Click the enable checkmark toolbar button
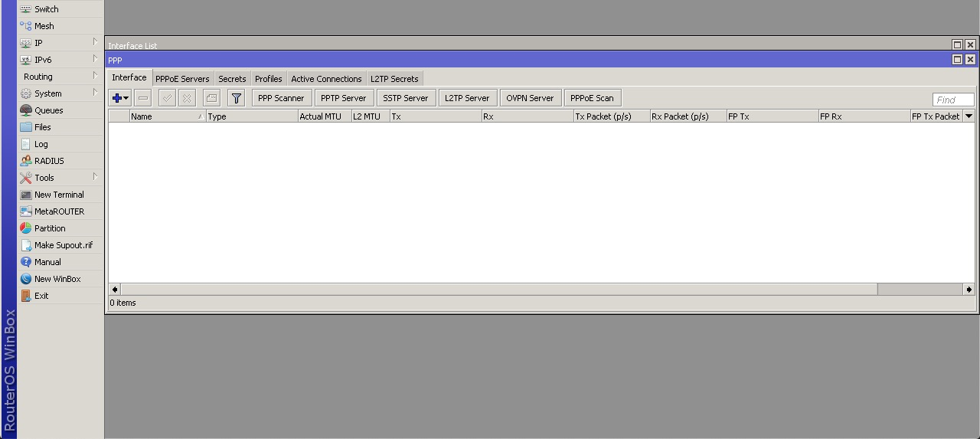Screen dimensions: 980x439 click(x=167, y=98)
